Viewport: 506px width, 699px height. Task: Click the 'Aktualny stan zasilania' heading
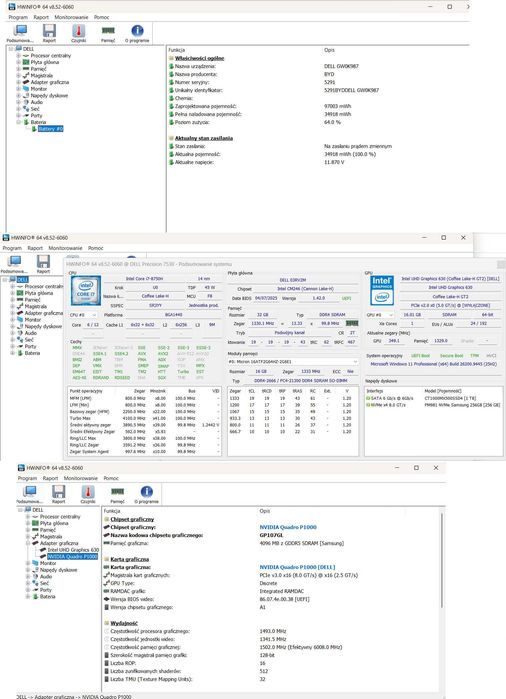pyautogui.click(x=204, y=138)
